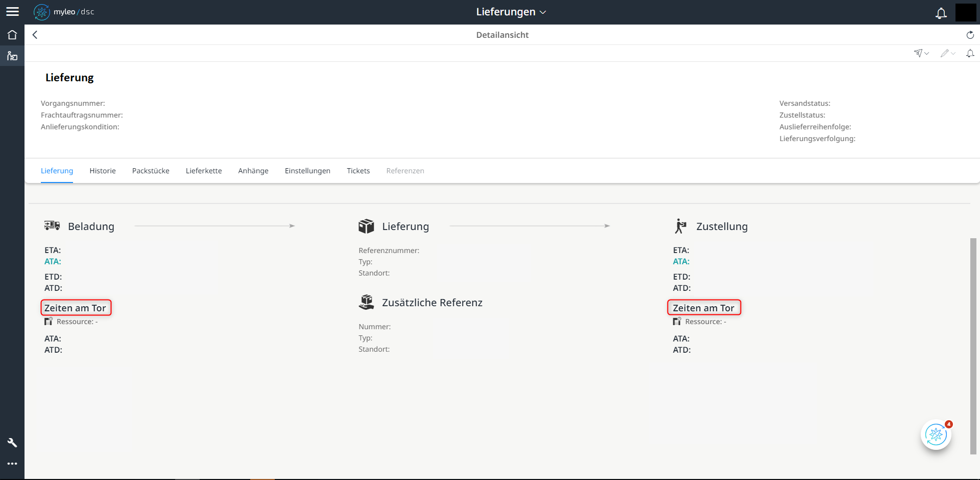Click the Auslieferreihenfolge label

tap(815, 127)
